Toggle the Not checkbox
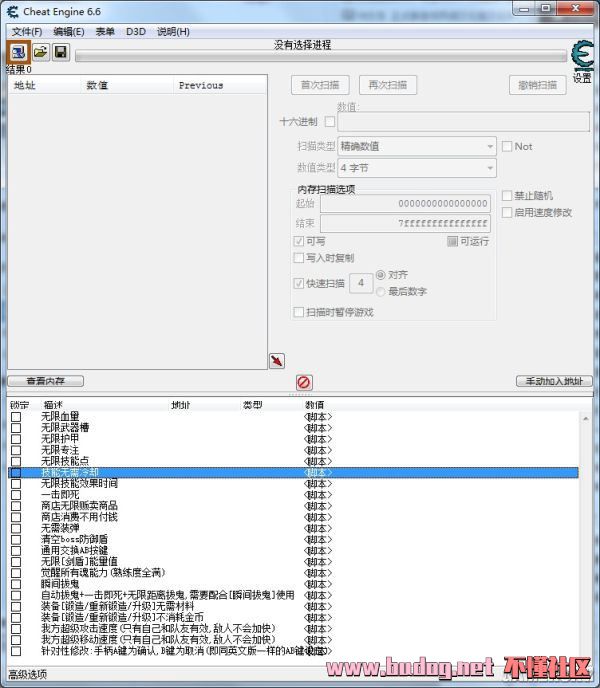 coord(507,146)
